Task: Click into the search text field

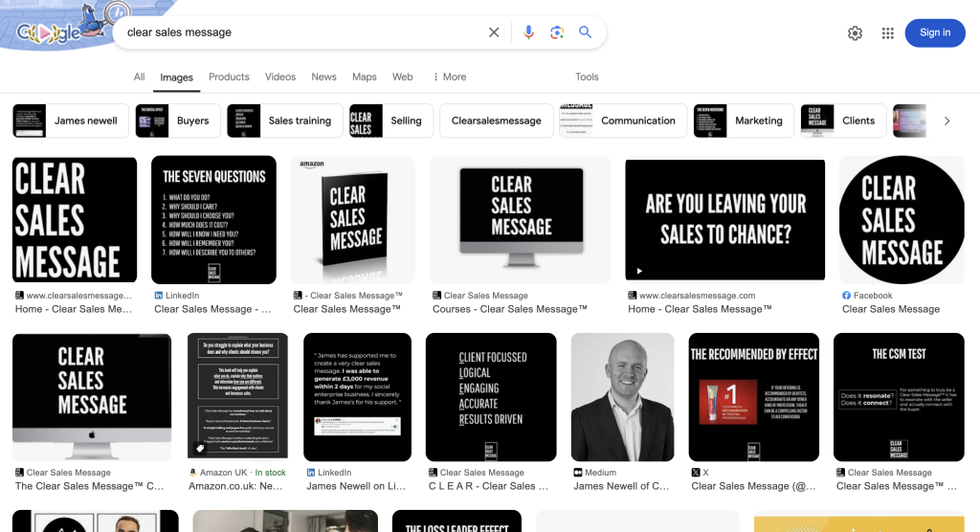Action: [x=297, y=33]
